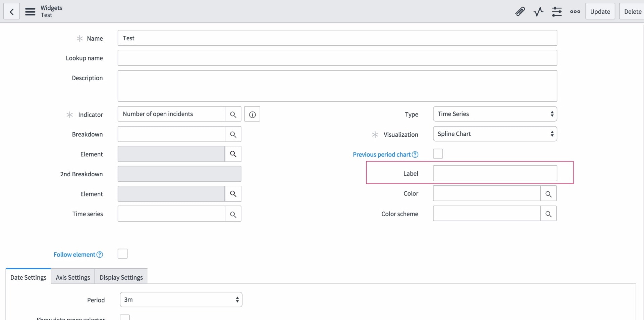Open the Period dropdown showing 3m
This screenshot has width=644, height=320.
pyautogui.click(x=180, y=300)
